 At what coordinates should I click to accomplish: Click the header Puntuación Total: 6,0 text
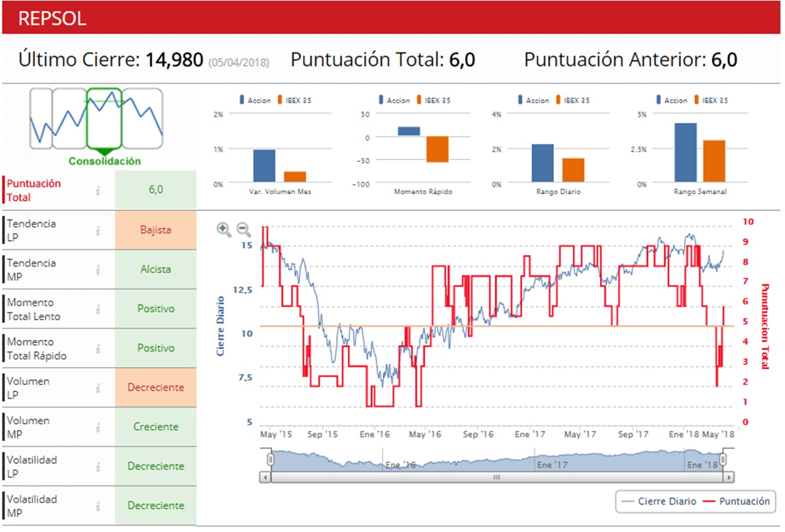point(383,60)
